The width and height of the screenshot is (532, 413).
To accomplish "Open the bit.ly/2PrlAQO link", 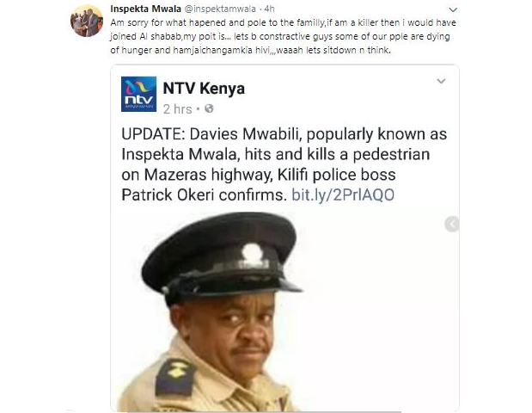I will click(x=343, y=195).
